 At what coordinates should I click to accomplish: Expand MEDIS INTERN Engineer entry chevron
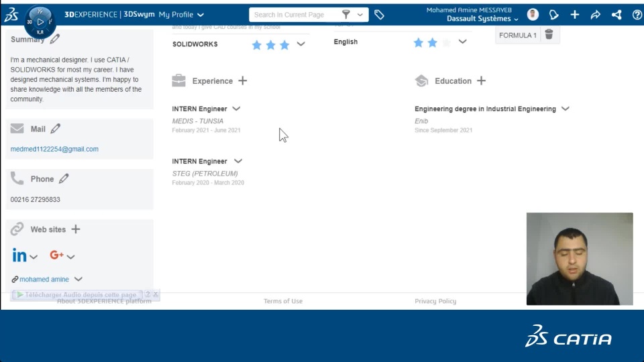coord(236,109)
